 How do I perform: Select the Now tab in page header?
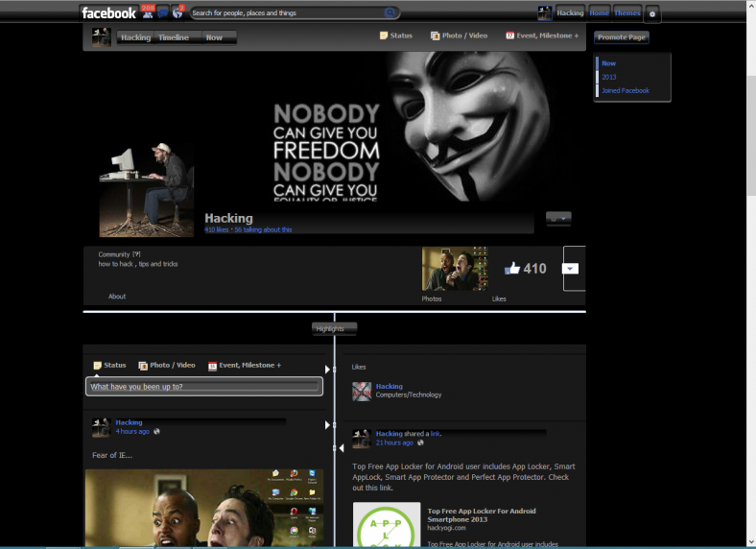point(214,37)
